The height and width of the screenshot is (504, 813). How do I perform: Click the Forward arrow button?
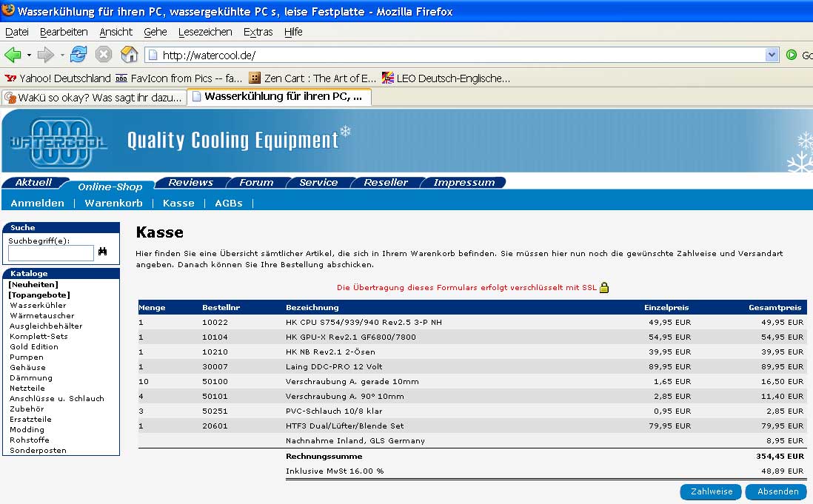click(46, 54)
